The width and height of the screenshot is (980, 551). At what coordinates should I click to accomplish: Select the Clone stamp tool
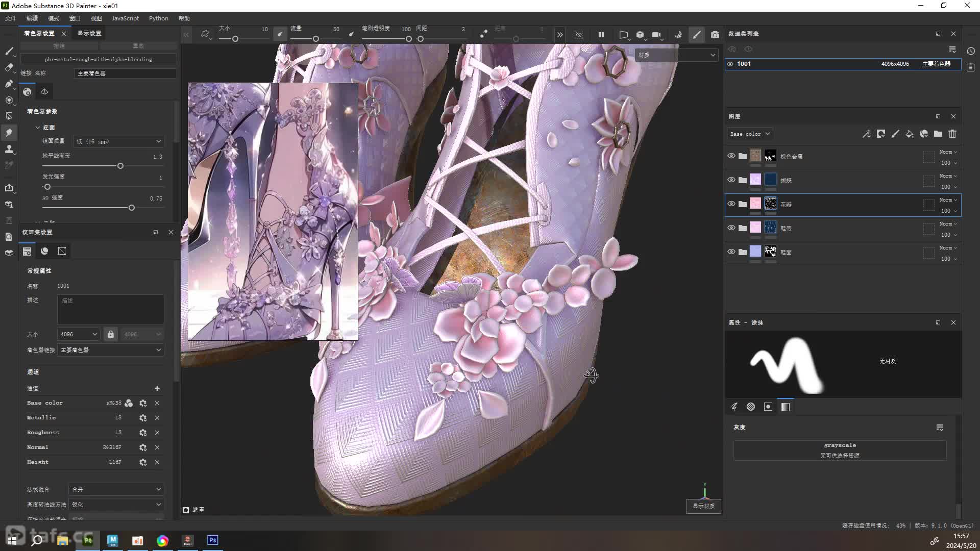tap(9, 149)
